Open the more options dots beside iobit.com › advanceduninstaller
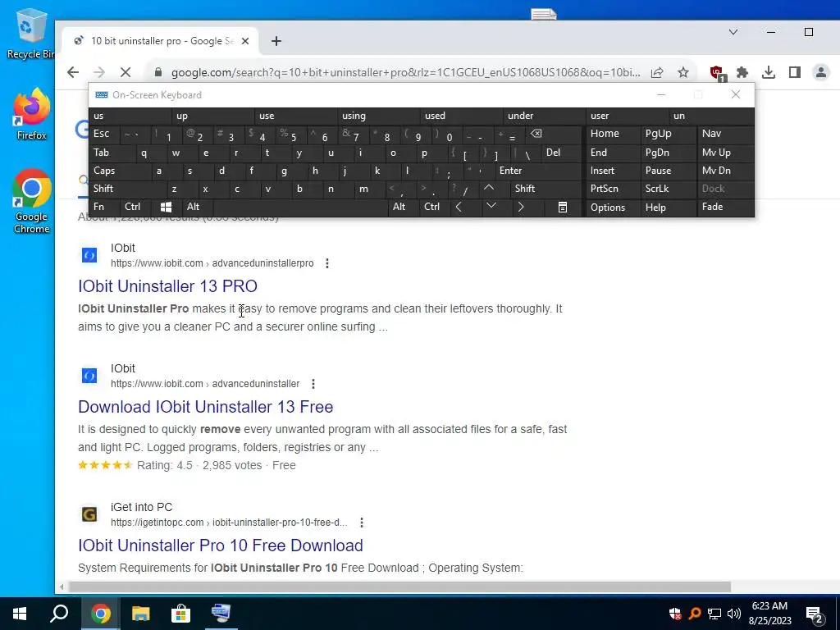Image resolution: width=840 pixels, height=630 pixels. tap(313, 384)
